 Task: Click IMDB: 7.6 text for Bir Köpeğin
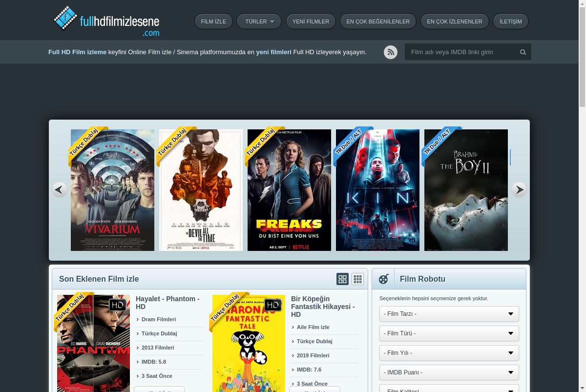[309, 370]
